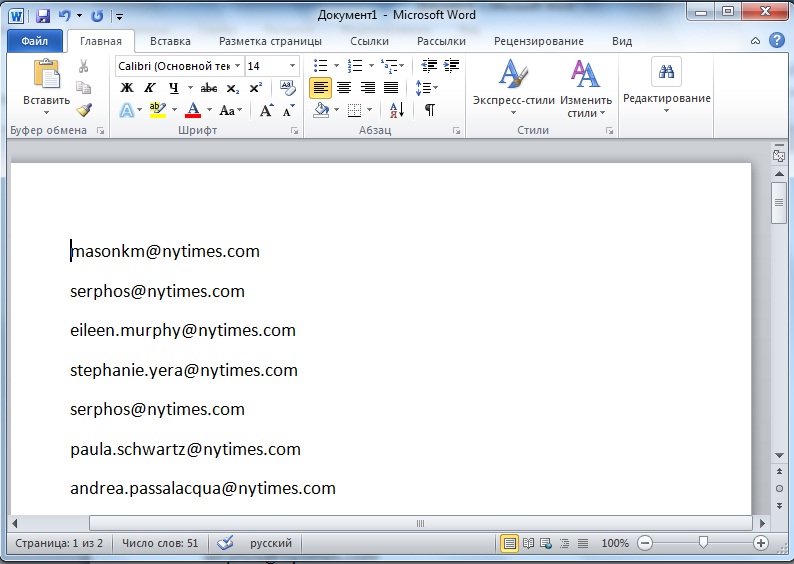The width and height of the screenshot is (794, 564).
Task: Toggle superscript formatting
Action: [256, 88]
